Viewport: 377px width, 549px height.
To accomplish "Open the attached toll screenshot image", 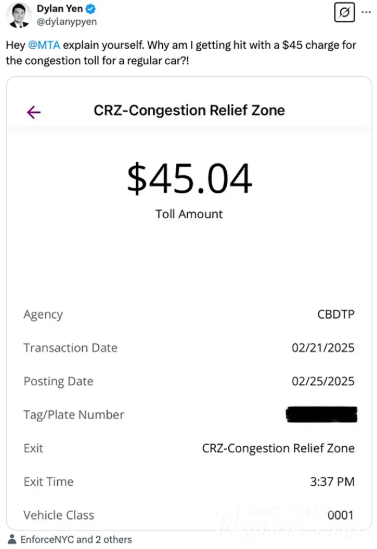I will (189, 303).
